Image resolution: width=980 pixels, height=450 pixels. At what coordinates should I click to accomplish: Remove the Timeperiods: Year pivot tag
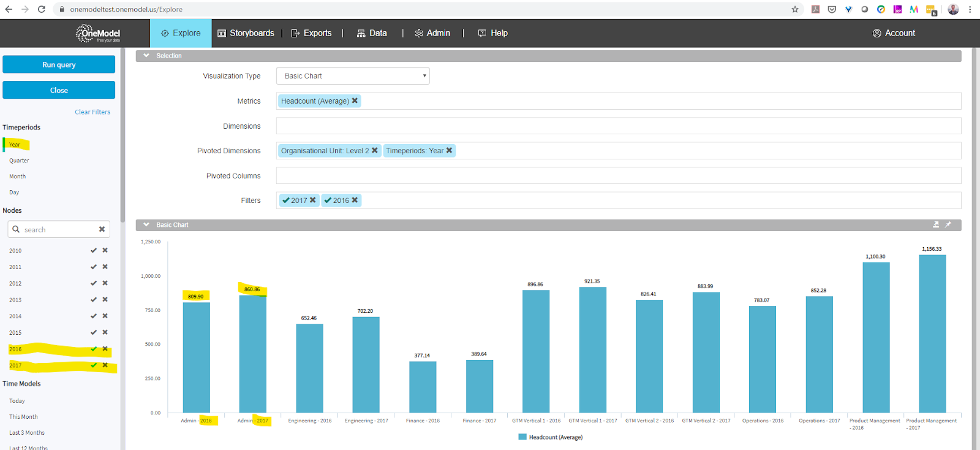449,150
